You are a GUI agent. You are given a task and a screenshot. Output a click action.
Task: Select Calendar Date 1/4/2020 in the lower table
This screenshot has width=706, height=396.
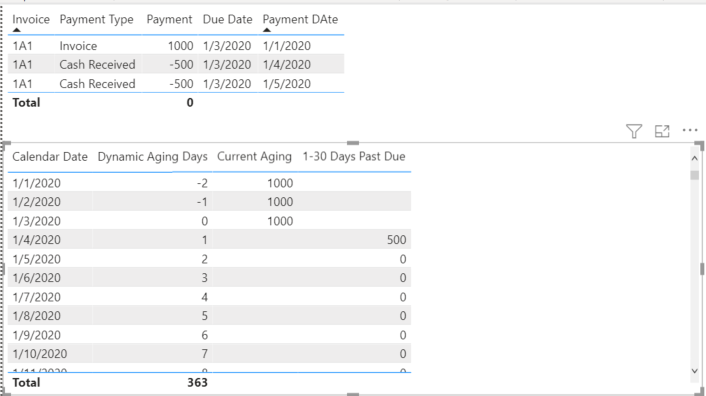[x=36, y=240]
